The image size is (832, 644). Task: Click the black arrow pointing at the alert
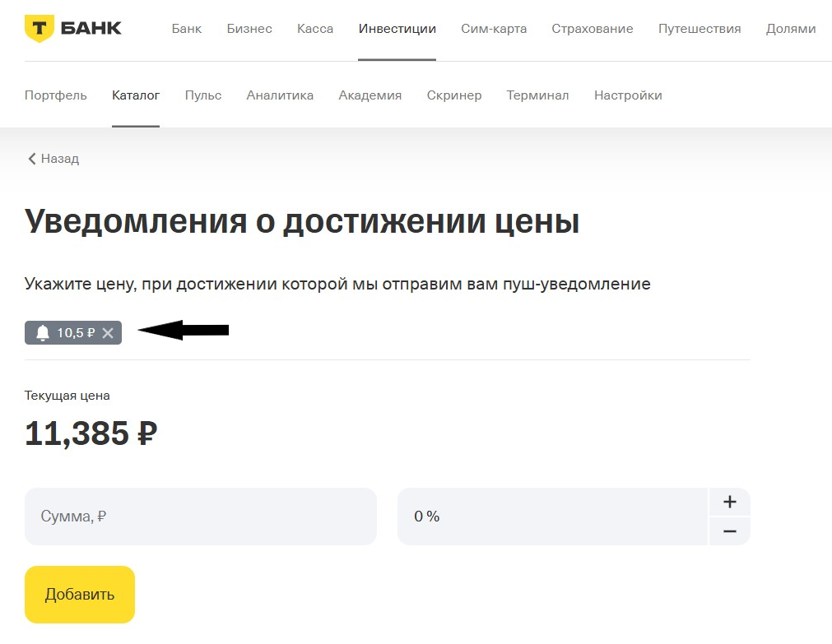(x=183, y=330)
